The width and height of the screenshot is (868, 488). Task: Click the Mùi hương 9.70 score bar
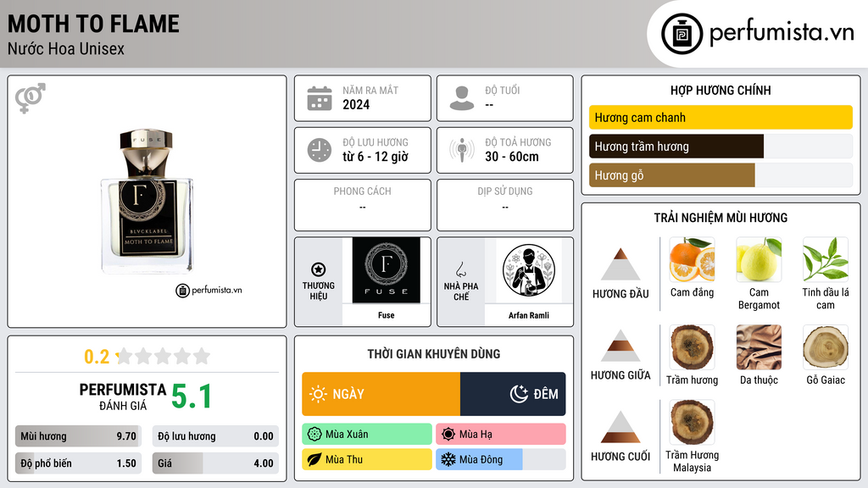[78, 436]
